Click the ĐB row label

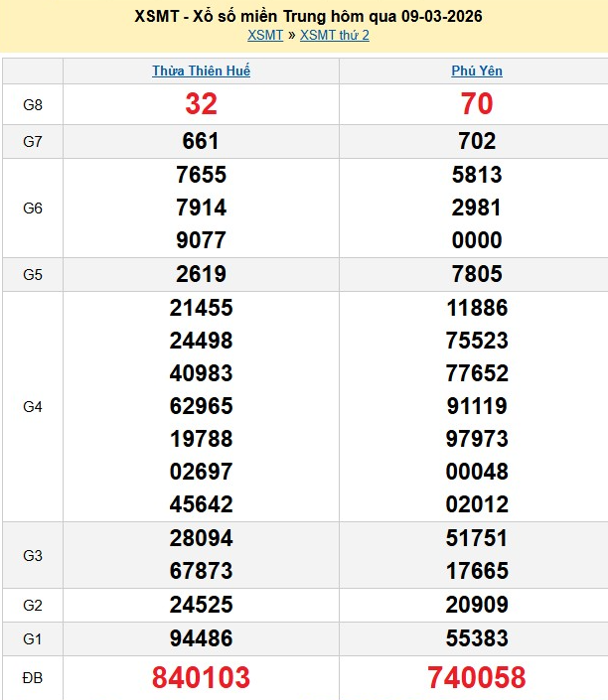point(33,678)
